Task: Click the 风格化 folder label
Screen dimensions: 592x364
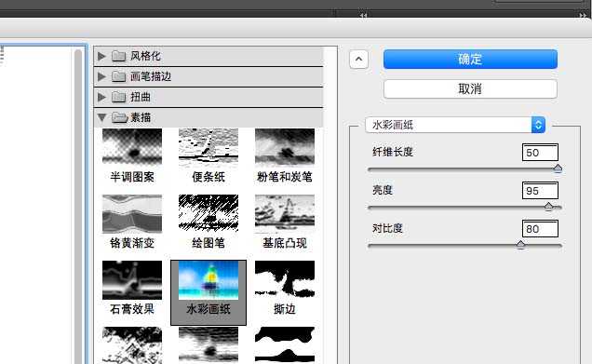Action: (145, 56)
